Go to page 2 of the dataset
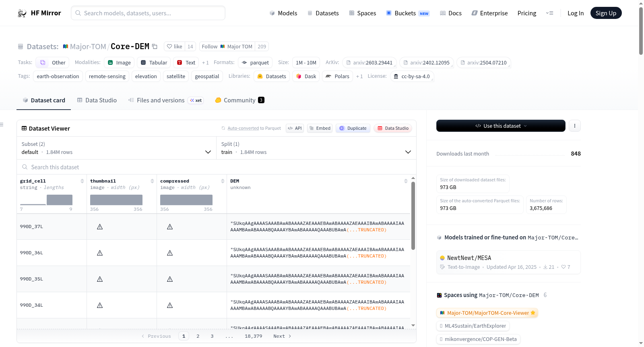 click(x=198, y=336)
